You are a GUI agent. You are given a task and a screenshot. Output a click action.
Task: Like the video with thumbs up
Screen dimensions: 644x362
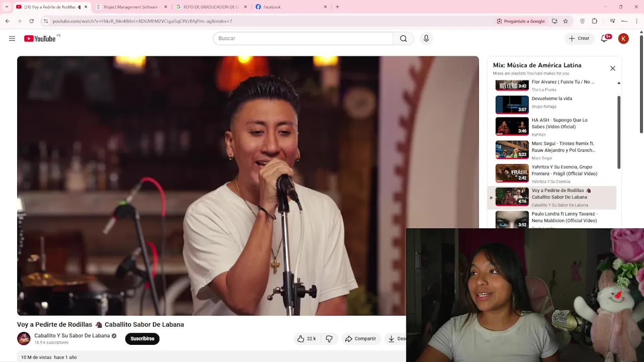coord(306,339)
